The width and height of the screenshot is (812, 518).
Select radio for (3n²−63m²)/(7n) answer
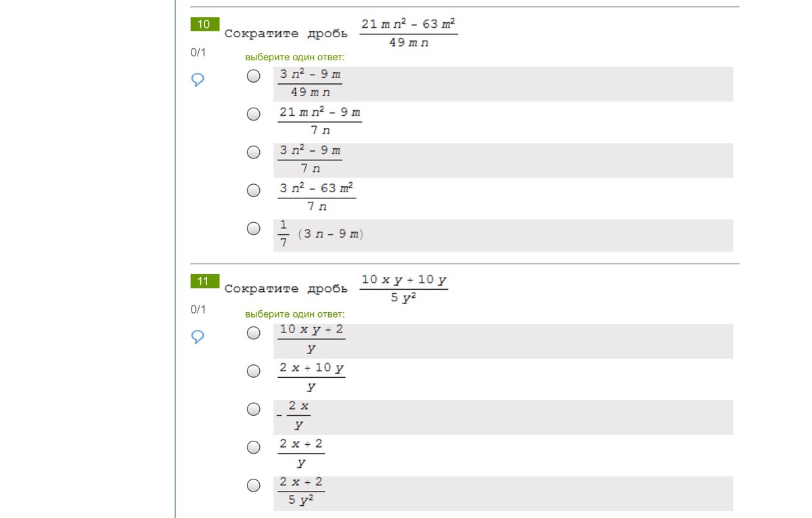253,190
